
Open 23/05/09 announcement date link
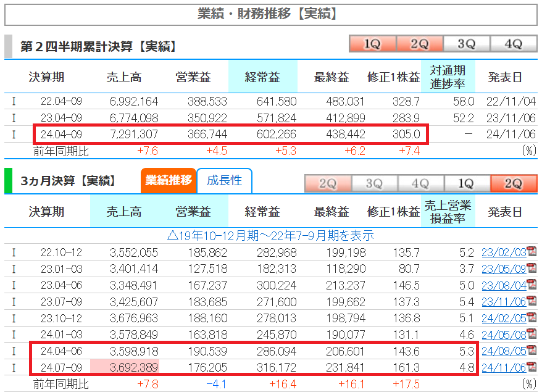coord(504,269)
